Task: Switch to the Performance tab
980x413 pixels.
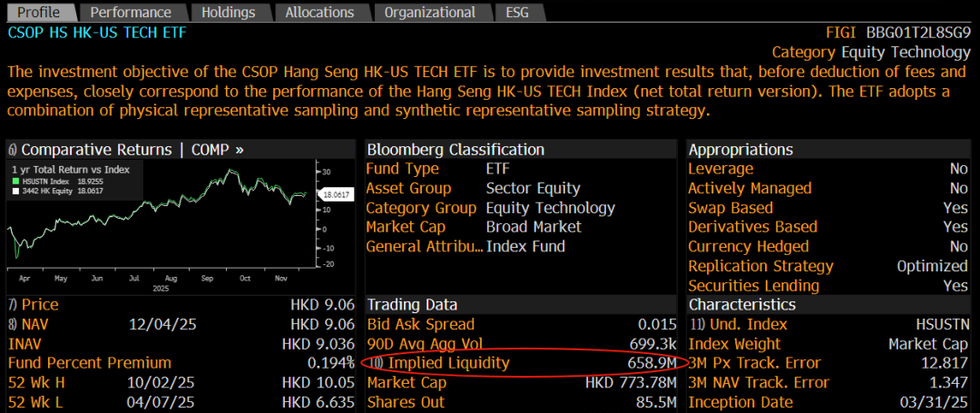Action: pos(131,12)
